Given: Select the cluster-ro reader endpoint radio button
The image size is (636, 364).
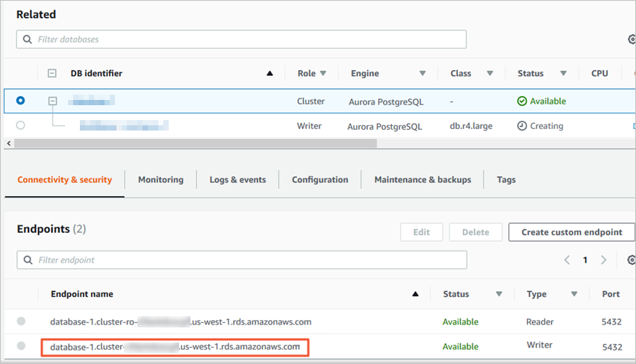Looking at the screenshot, I should (x=21, y=321).
